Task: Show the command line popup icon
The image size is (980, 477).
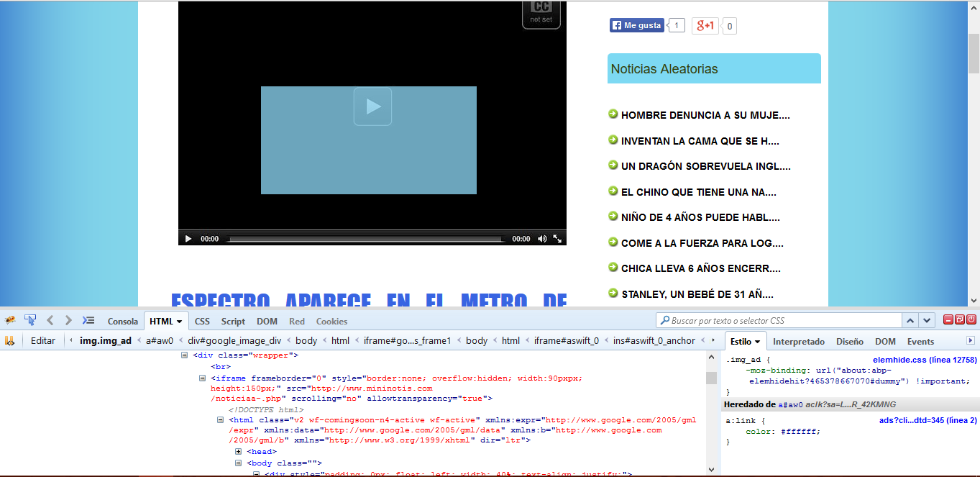Action: click(x=88, y=320)
